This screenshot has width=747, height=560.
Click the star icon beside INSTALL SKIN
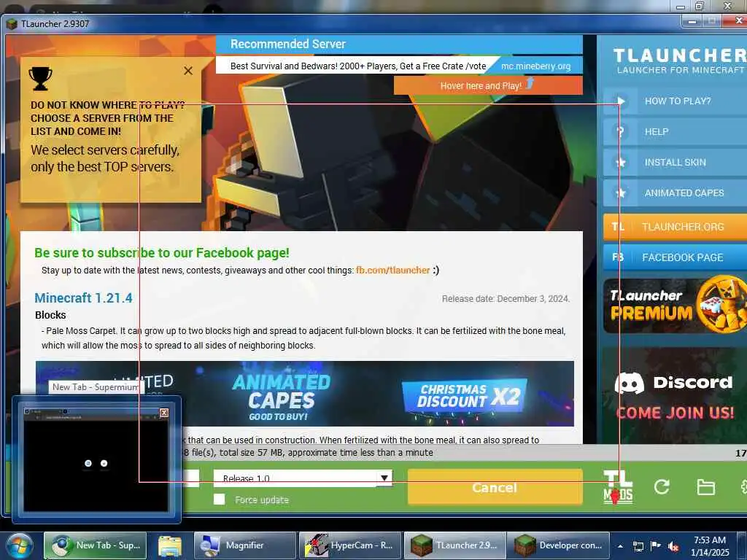620,163
